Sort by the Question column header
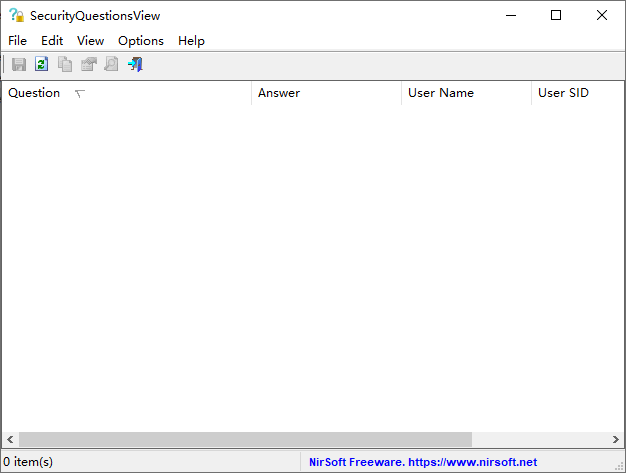626x473 pixels. click(x=127, y=93)
